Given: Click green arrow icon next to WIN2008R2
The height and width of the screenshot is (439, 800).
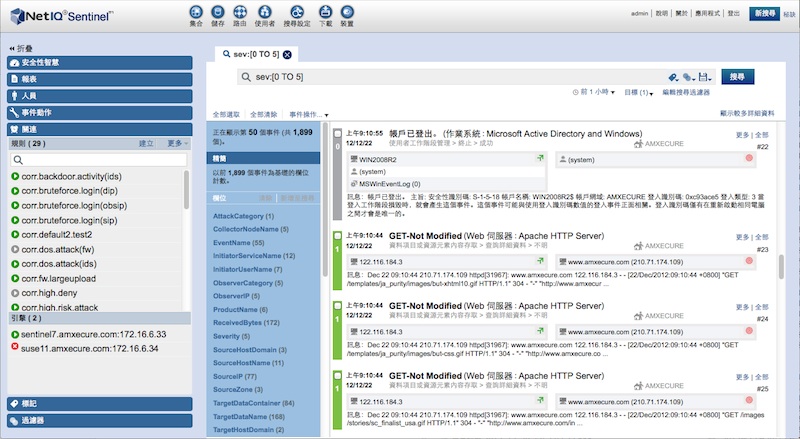Looking at the screenshot, I should pos(540,158).
